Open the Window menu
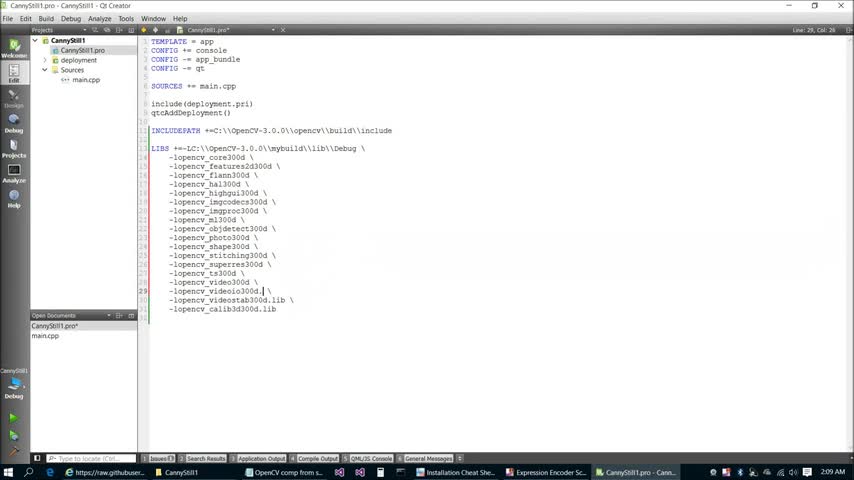 tap(154, 19)
